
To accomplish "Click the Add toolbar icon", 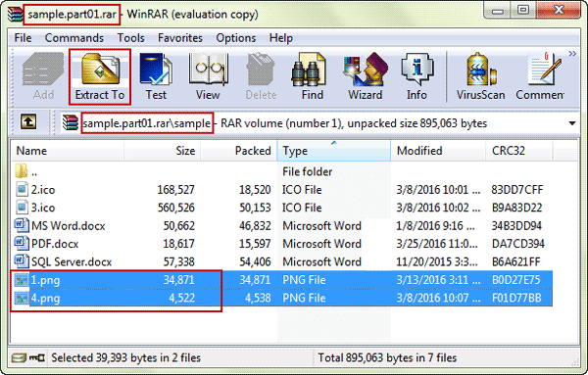I will click(x=43, y=76).
